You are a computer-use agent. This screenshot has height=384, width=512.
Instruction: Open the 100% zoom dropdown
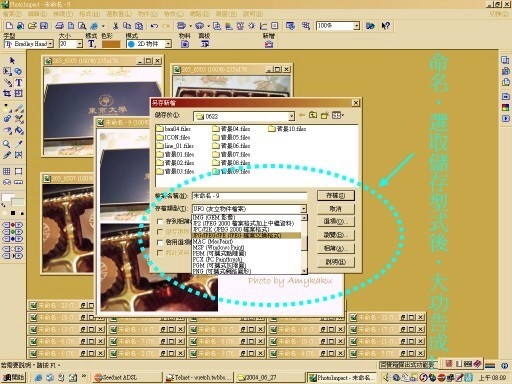(x=357, y=26)
